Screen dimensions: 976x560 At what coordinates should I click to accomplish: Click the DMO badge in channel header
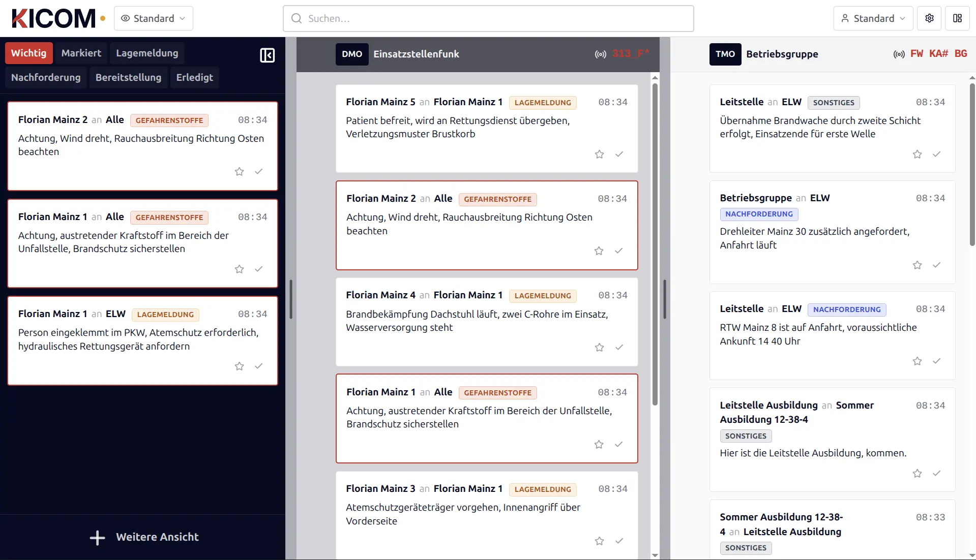pos(352,54)
